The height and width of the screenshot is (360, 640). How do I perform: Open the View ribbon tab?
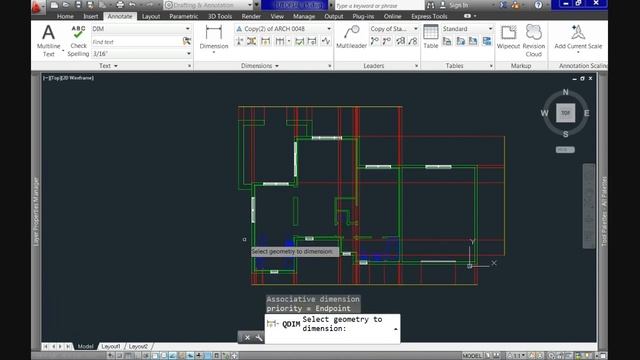[x=277, y=16]
